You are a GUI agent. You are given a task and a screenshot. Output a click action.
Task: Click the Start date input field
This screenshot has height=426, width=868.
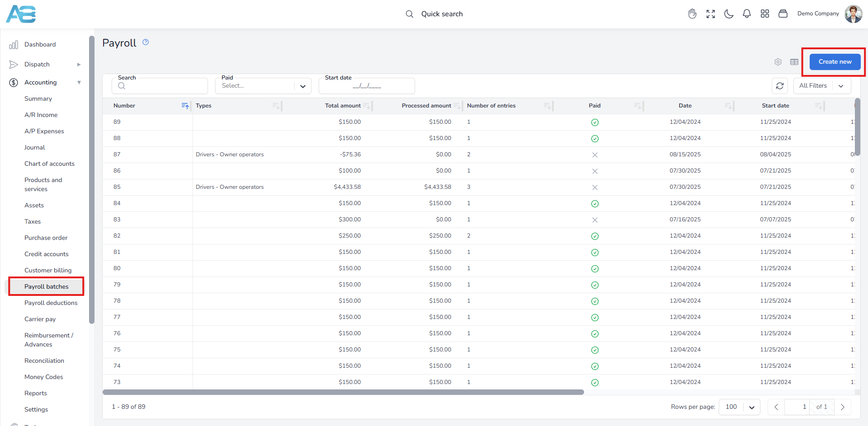coord(367,86)
